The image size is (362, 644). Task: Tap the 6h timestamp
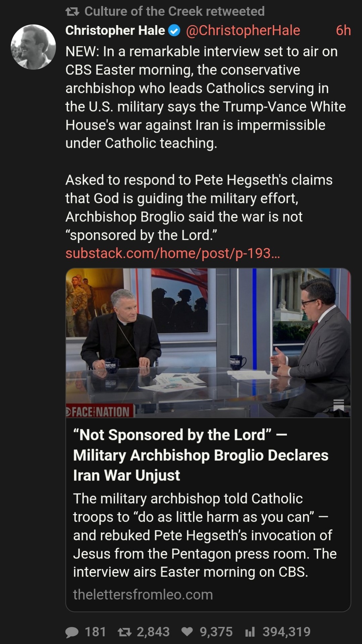coord(343,30)
